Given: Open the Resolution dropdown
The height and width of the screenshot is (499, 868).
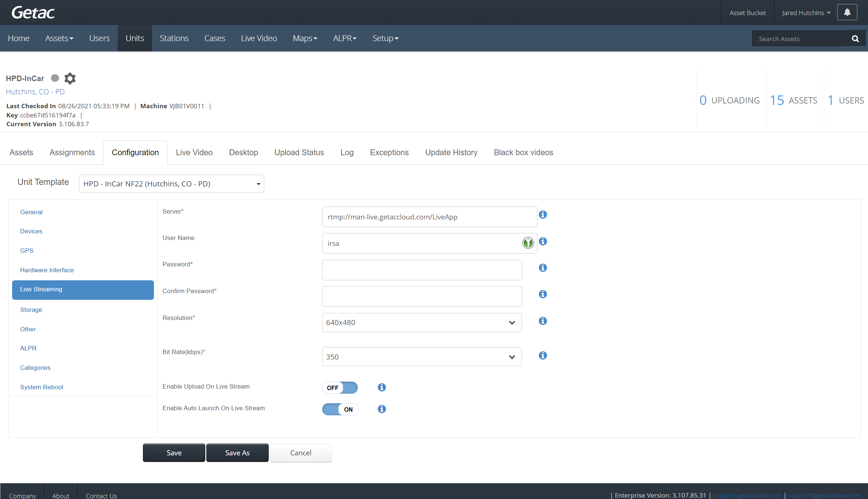Looking at the screenshot, I should [x=422, y=323].
